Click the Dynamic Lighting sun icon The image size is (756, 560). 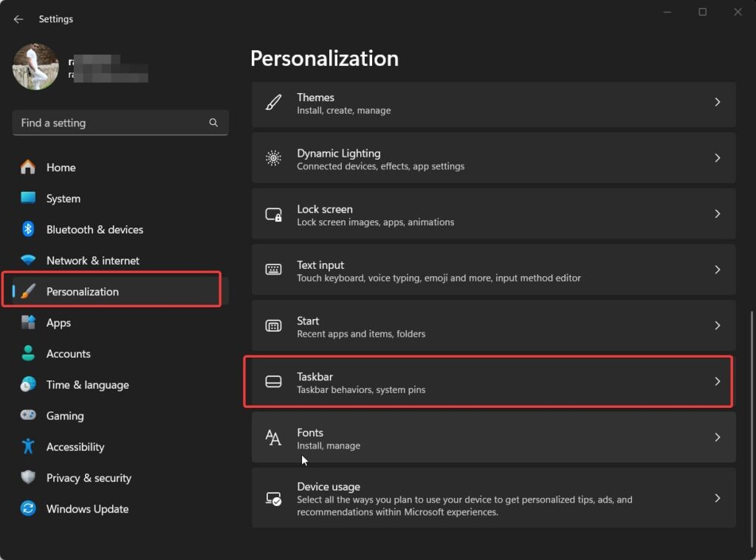pyautogui.click(x=273, y=158)
